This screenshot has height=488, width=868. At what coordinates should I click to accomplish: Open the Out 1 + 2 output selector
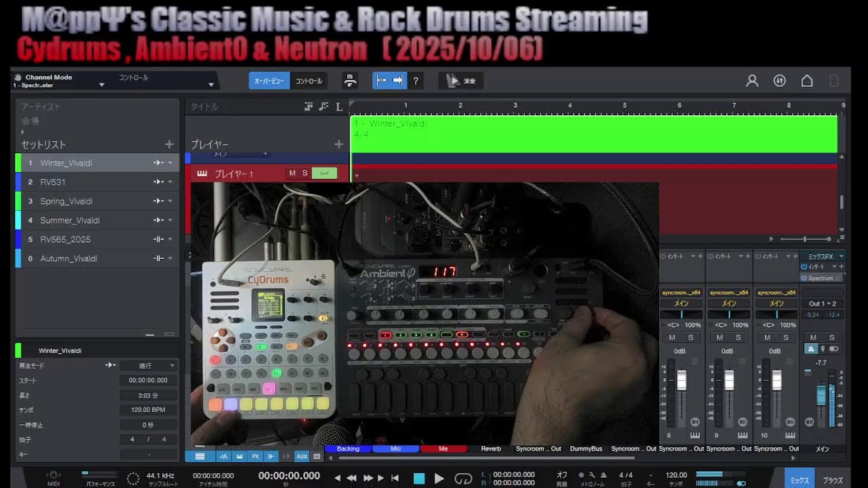click(823, 303)
